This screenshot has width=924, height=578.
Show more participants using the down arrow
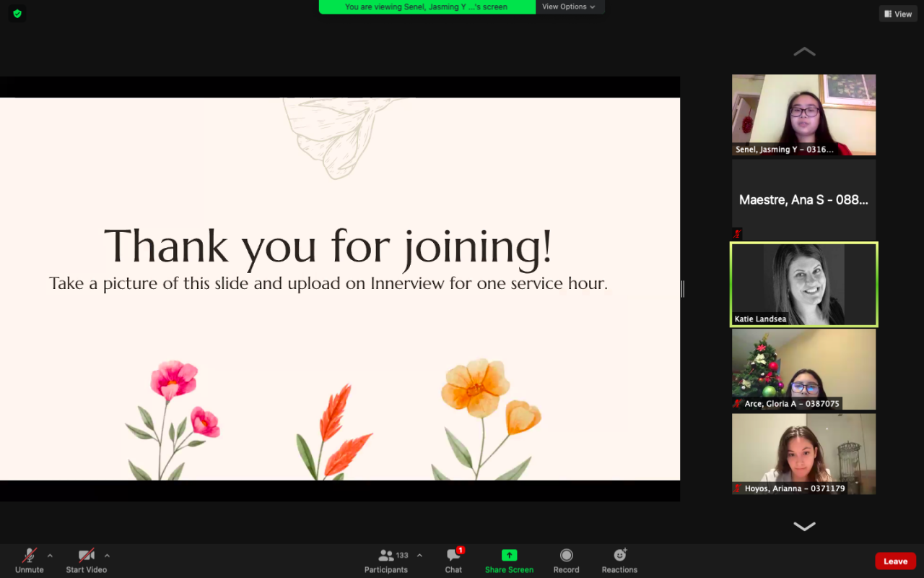click(x=804, y=526)
